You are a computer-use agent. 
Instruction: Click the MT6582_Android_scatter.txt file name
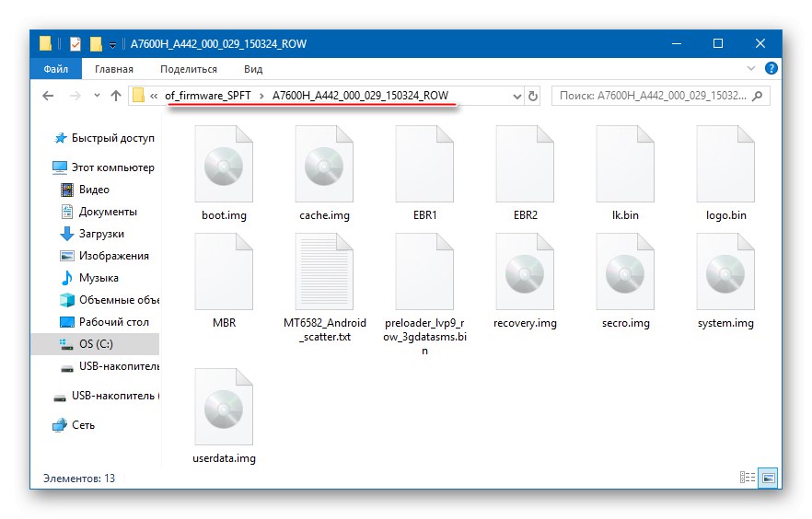[325, 329]
